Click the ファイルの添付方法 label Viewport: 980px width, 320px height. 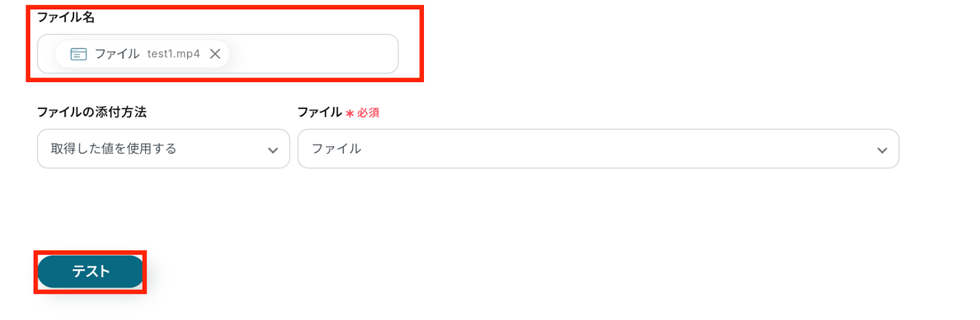[92, 112]
